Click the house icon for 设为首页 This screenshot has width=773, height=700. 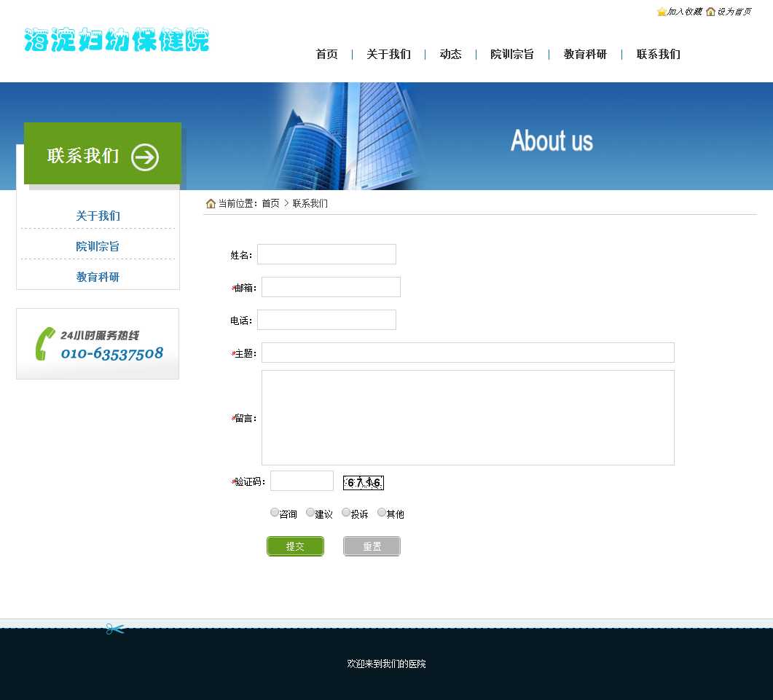point(710,12)
